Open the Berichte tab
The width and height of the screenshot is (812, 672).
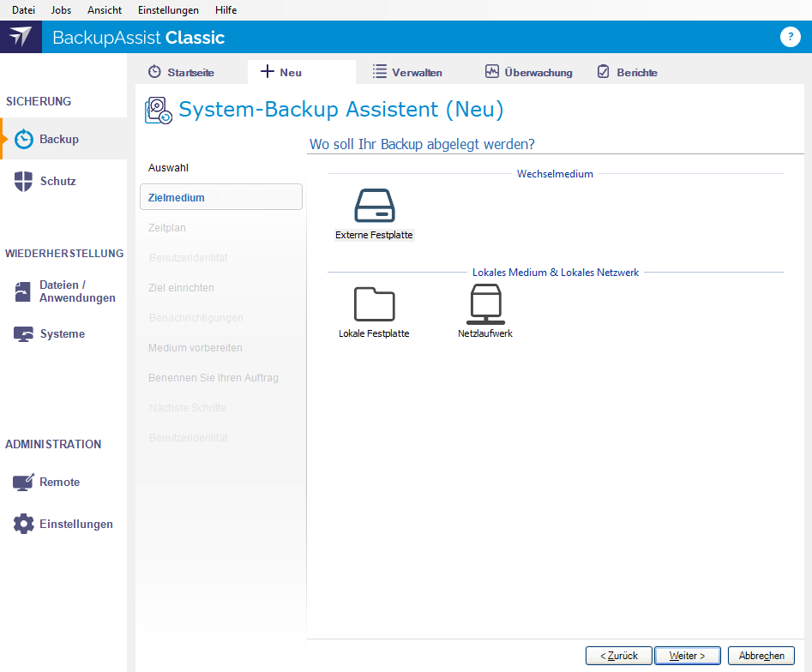[x=628, y=73]
